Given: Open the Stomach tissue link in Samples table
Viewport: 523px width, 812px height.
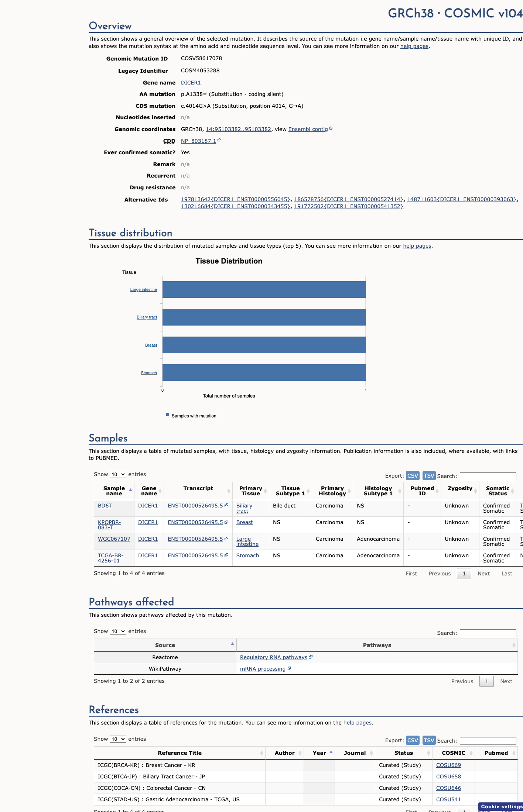Looking at the screenshot, I should tap(247, 555).
